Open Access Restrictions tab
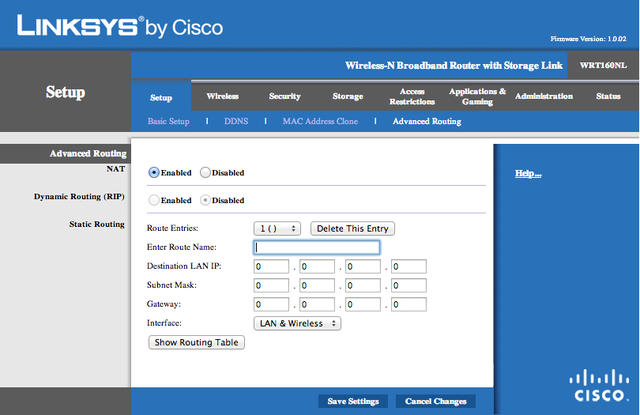640x415 pixels. [412, 96]
